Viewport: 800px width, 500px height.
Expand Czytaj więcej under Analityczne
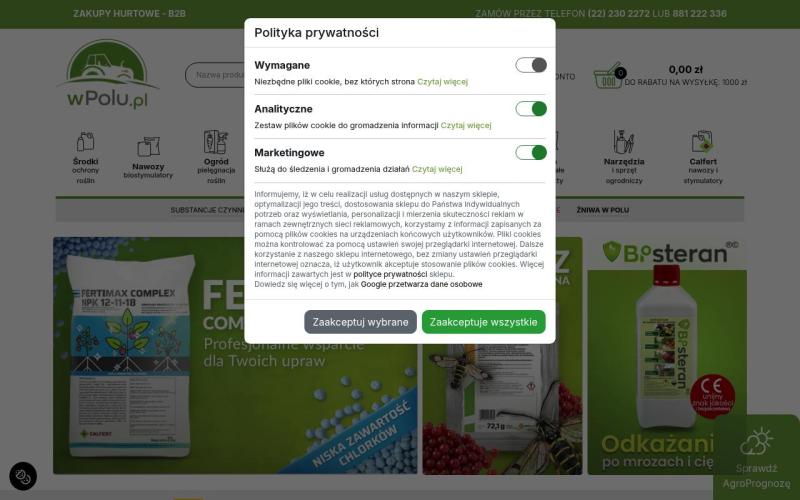click(466, 126)
